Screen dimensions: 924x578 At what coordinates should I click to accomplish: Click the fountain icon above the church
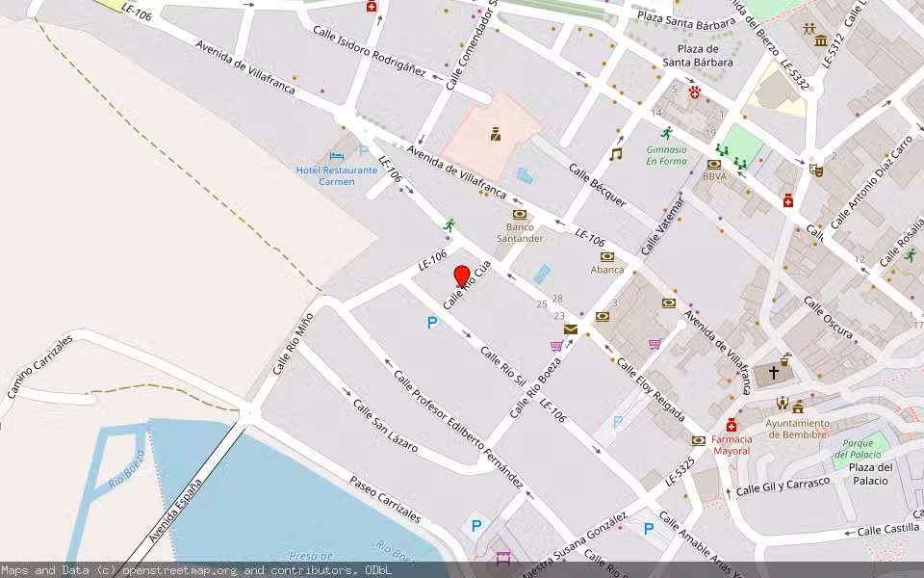[785, 359]
